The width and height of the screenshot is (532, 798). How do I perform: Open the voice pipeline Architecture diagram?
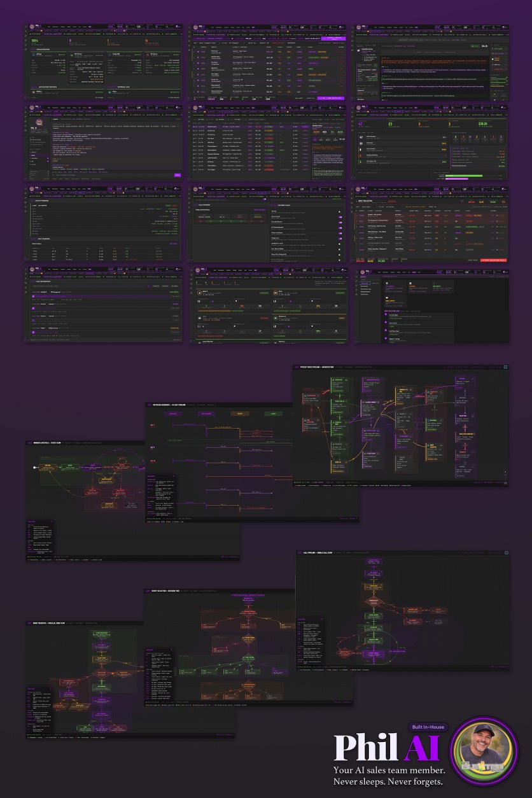click(400, 425)
